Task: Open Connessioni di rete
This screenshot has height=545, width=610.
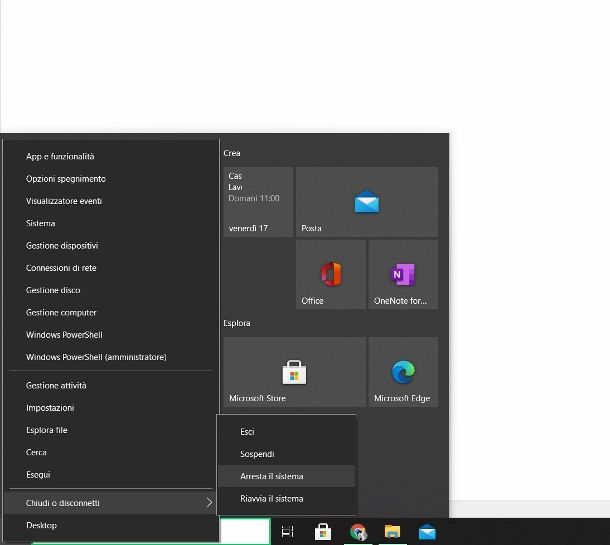Action: [x=111, y=268]
